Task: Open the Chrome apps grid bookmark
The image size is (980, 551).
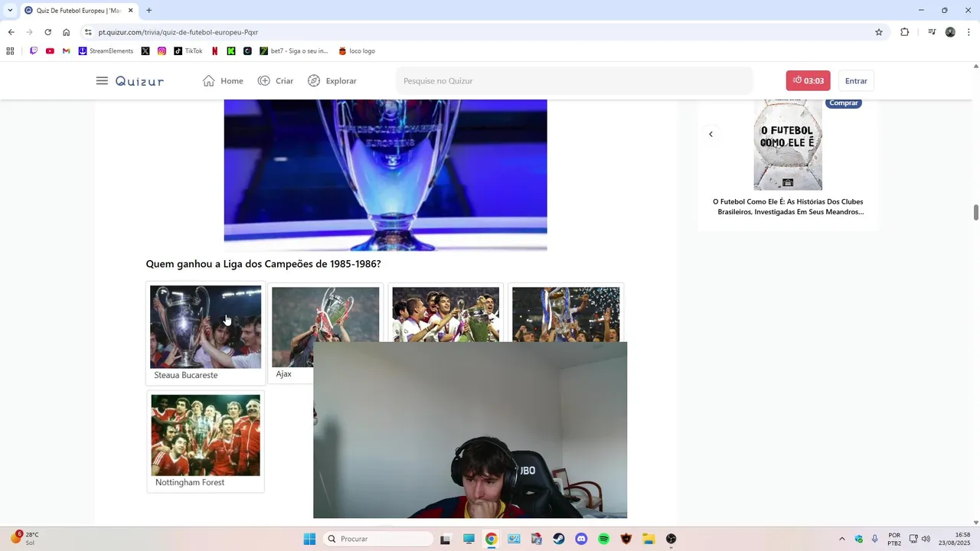Action: [10, 51]
